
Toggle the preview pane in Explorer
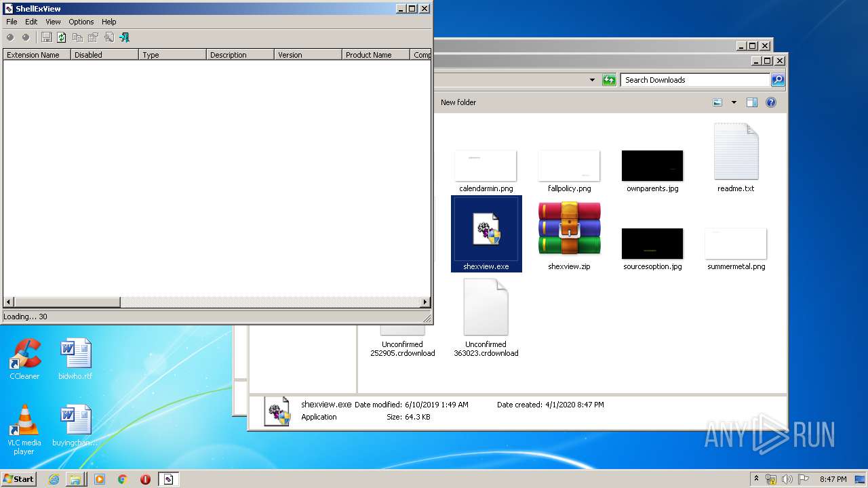[x=751, y=102]
